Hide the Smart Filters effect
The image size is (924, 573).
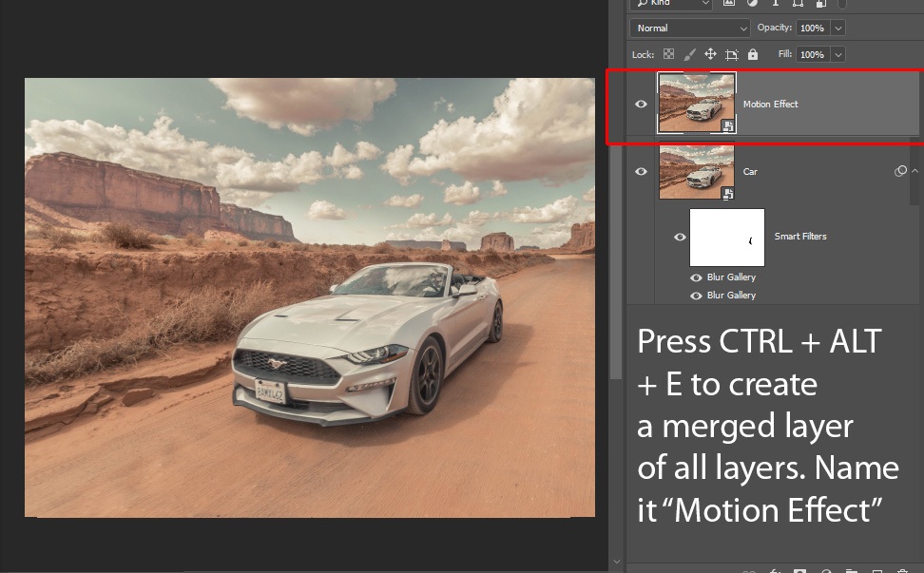(x=680, y=237)
